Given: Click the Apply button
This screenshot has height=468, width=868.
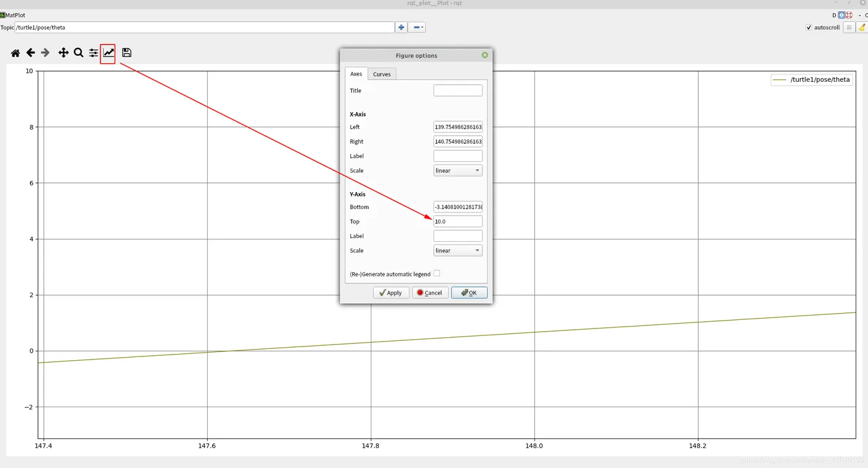Looking at the screenshot, I should 391,293.
